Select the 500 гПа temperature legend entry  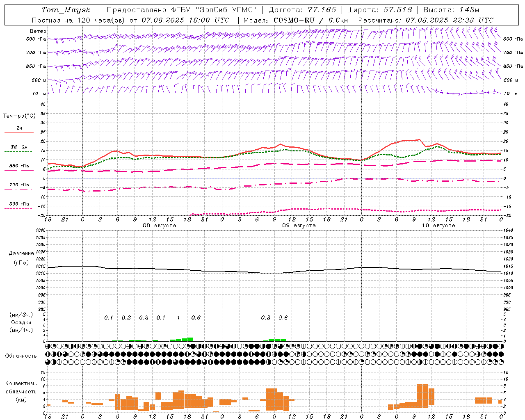[19, 204]
